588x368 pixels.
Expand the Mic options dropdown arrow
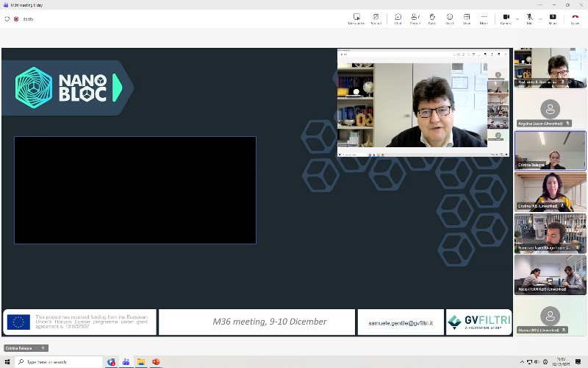[539, 18]
